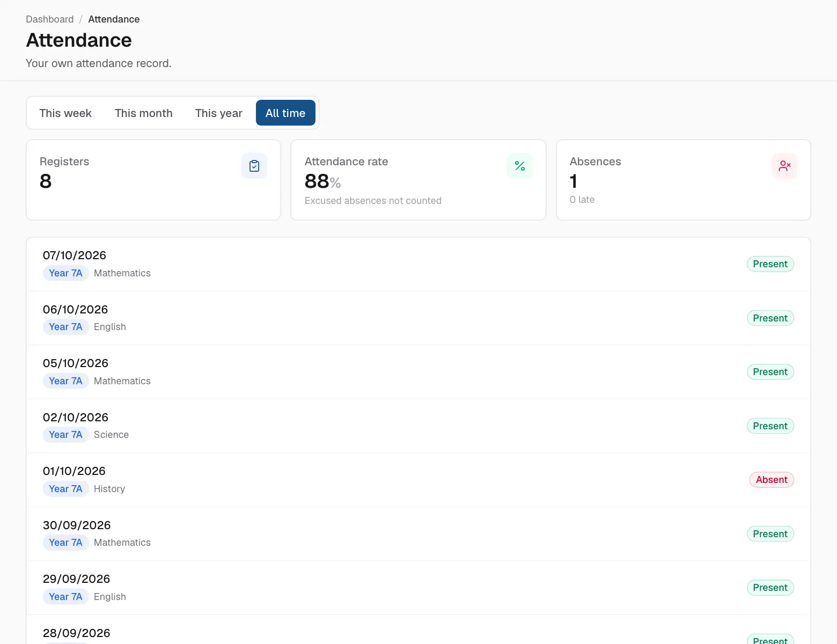Click Year 7A badge on Science row
Screen dimensions: 837x644
tap(65, 435)
